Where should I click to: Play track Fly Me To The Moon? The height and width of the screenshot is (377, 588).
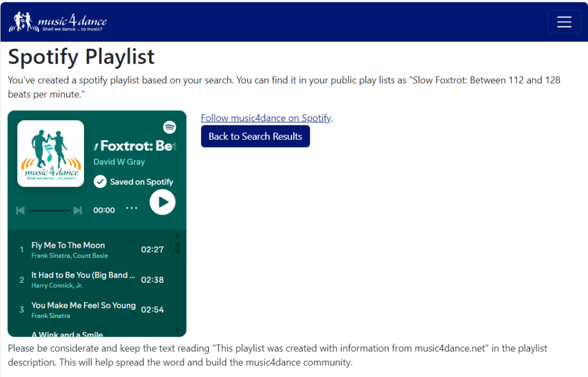tap(68, 245)
